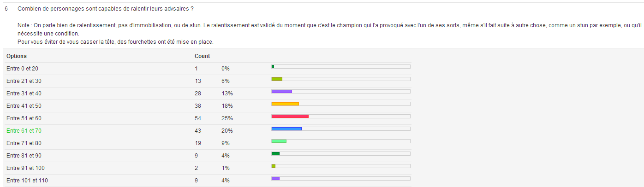The height and width of the screenshot is (187, 644).
Task: Click the count value 54
Action: 198,118
